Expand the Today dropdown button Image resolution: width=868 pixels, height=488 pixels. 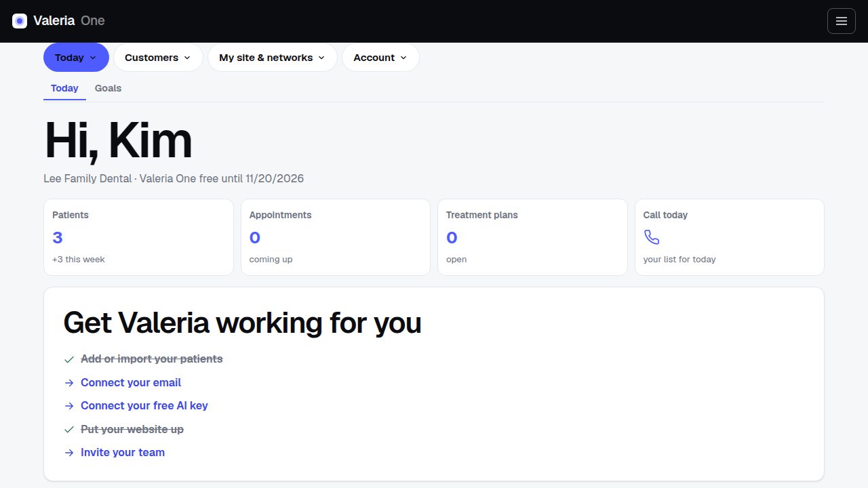(x=76, y=58)
